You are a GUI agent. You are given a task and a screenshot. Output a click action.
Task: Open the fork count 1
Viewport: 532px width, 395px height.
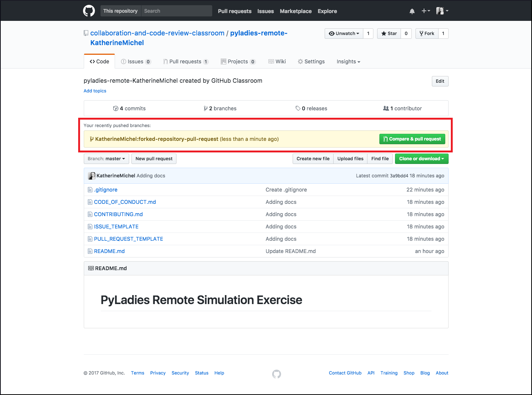443,34
